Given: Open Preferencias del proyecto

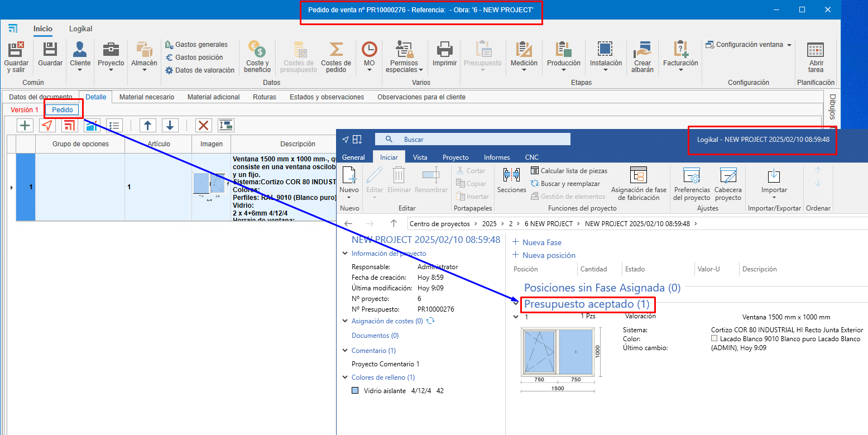Looking at the screenshot, I should point(692,184).
